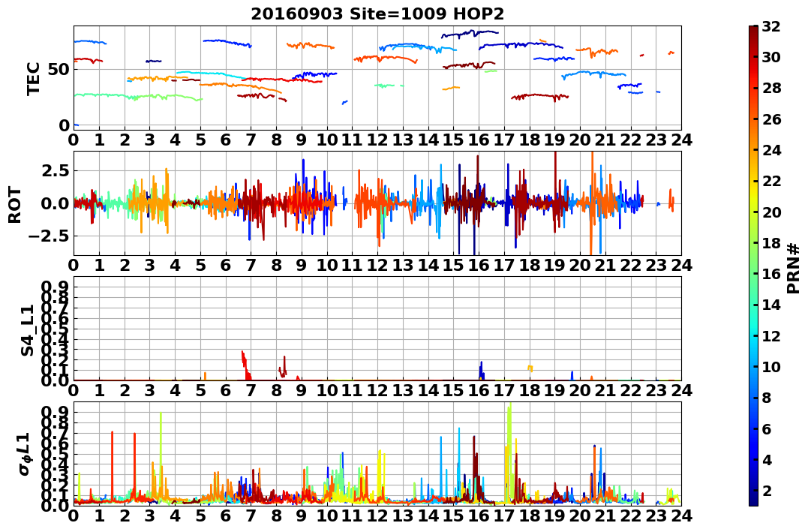Click the colorbar tick label 18
This screenshot has width=808, height=532.
(x=771, y=243)
